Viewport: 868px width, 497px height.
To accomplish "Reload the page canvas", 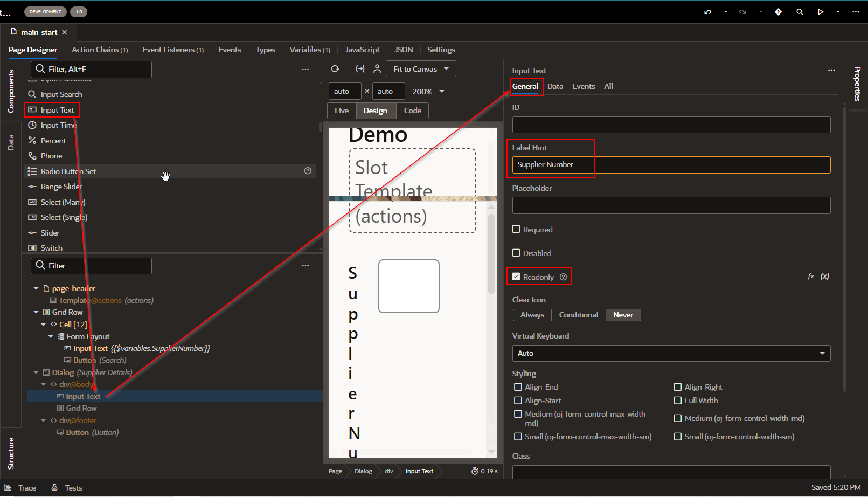I will coord(335,69).
